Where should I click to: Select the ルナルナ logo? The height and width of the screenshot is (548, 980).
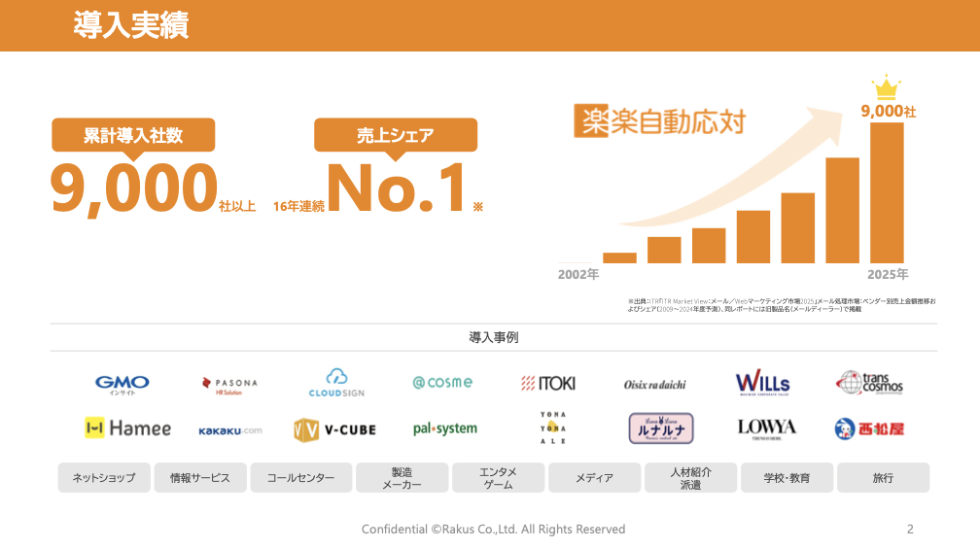point(661,428)
